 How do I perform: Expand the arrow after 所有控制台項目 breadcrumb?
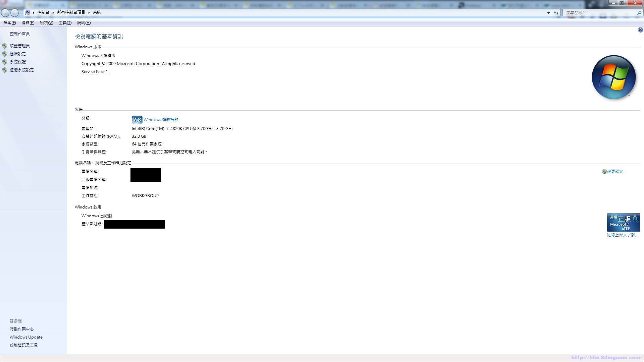89,12
